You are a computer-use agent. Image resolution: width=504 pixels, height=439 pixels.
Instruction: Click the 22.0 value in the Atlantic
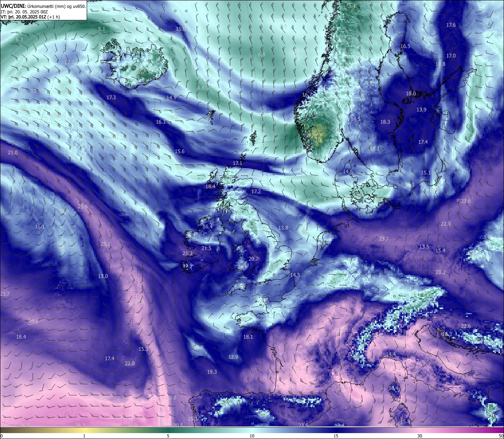point(130,364)
